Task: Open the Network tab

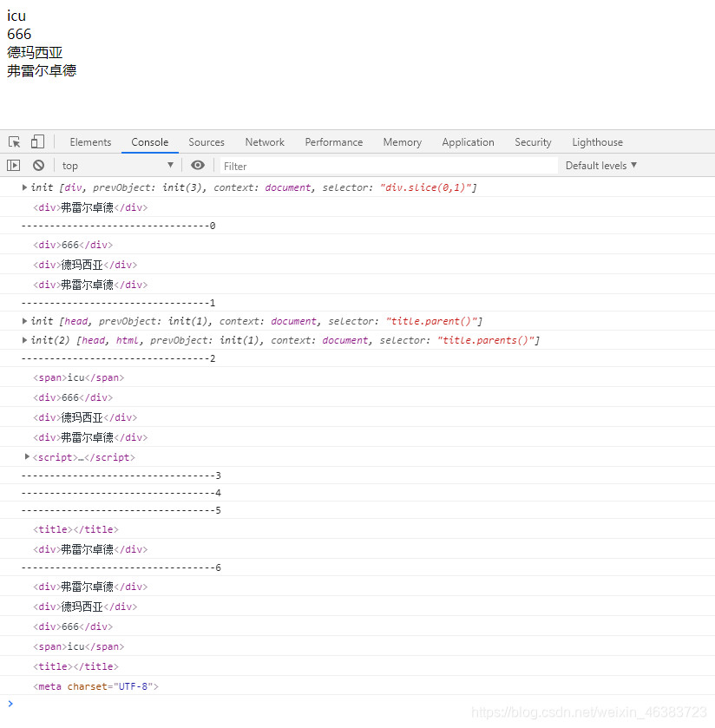Action: (x=265, y=142)
